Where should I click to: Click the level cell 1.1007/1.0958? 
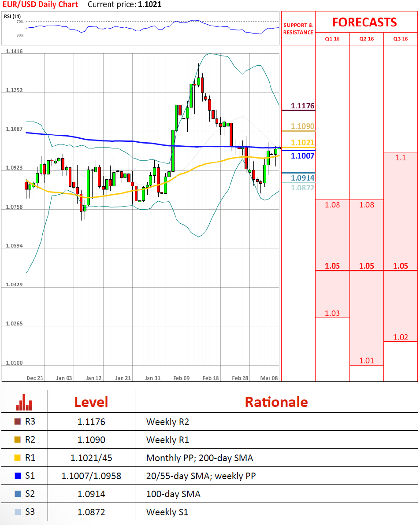click(91, 476)
